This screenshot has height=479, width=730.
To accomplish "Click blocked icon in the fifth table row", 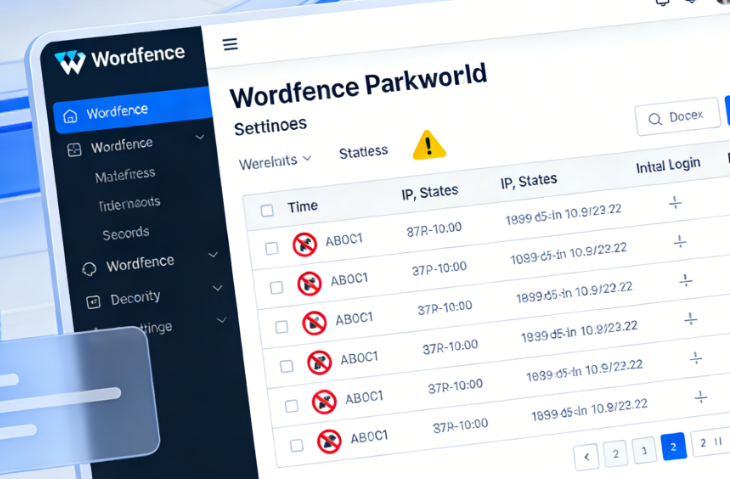I will click(x=324, y=402).
